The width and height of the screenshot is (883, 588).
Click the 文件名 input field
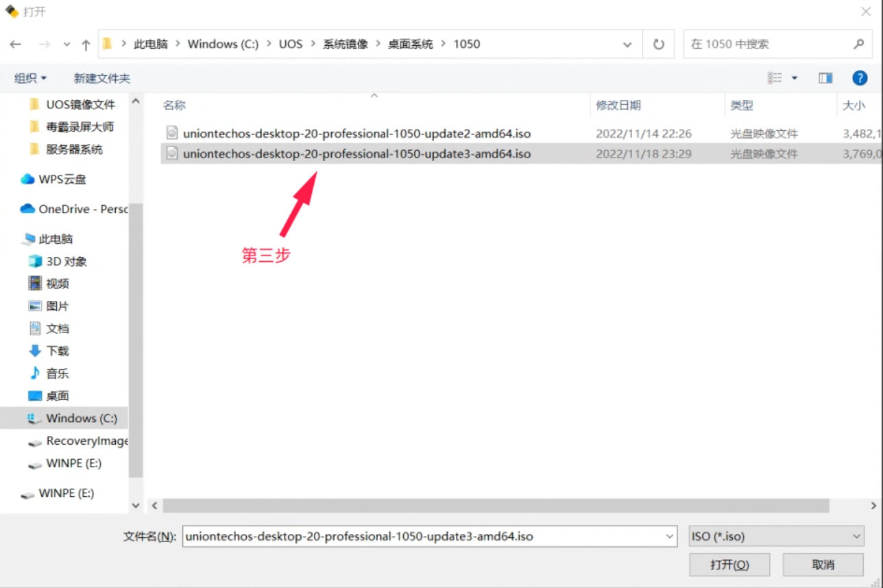click(422, 536)
